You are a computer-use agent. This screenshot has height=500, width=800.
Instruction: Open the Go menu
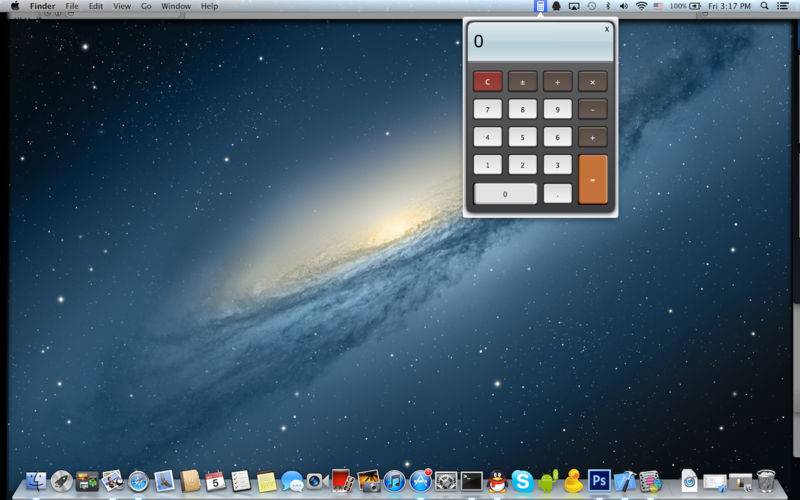146,6
